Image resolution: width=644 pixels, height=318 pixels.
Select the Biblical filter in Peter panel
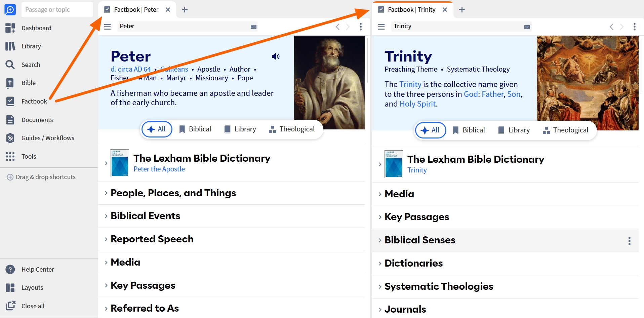click(x=195, y=129)
